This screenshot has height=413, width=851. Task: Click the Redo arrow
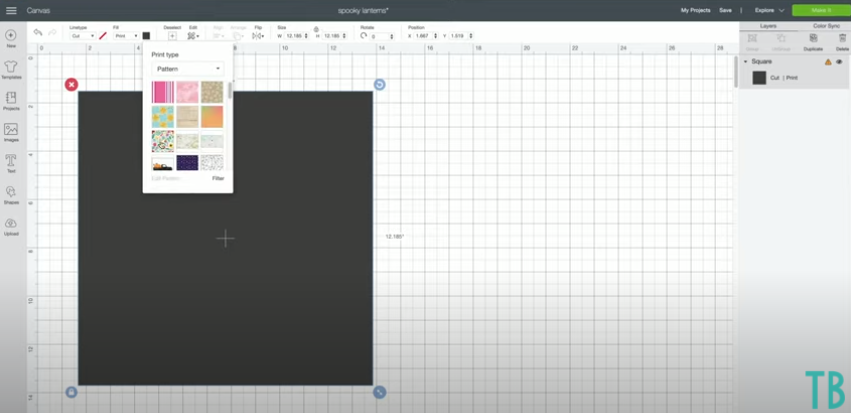(52, 33)
